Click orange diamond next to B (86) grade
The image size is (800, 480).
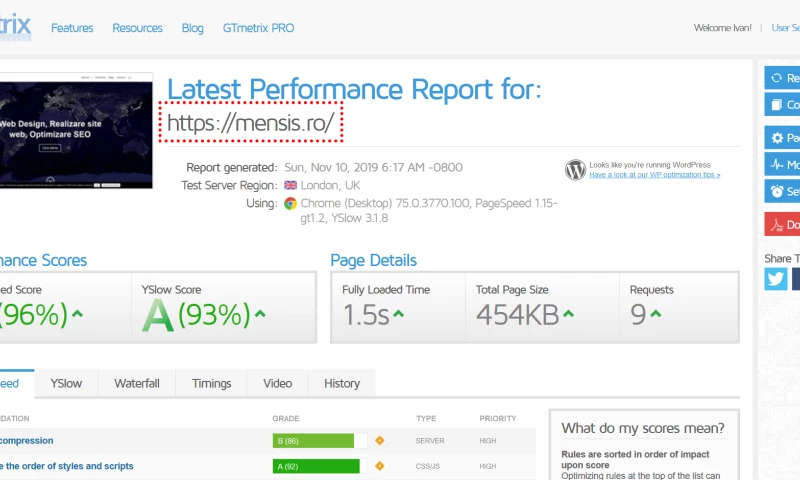[x=379, y=440]
